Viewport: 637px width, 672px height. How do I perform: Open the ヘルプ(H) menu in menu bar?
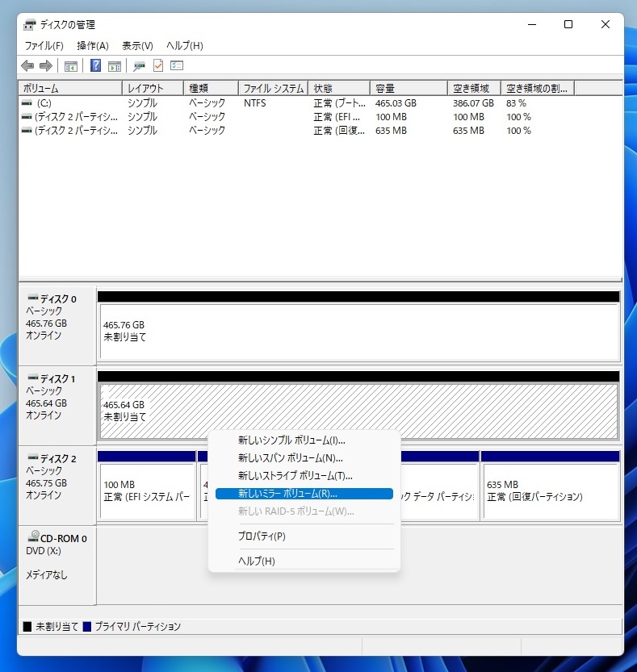click(x=184, y=45)
